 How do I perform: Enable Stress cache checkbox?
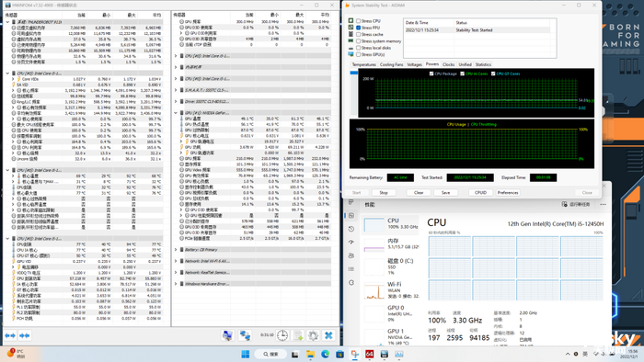tap(358, 34)
